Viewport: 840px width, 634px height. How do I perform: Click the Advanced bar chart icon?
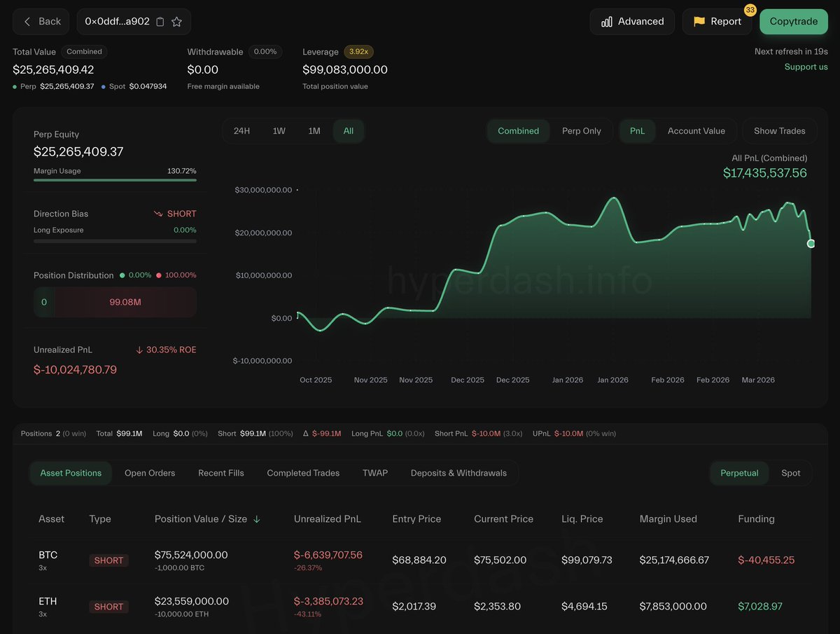click(x=607, y=22)
